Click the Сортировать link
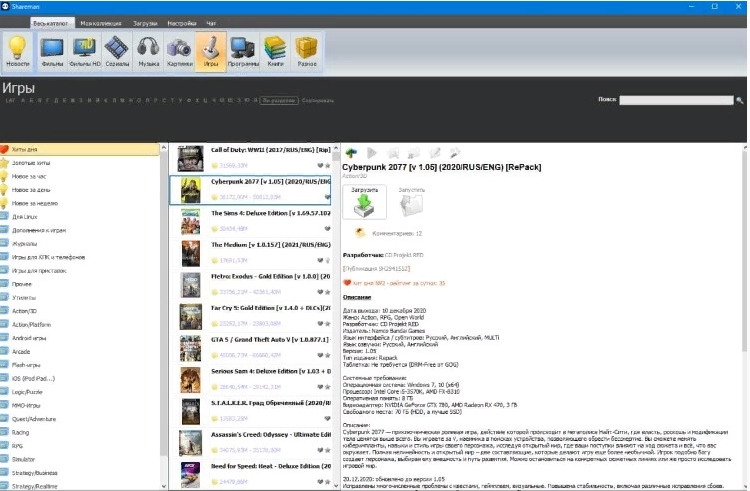 (318, 100)
